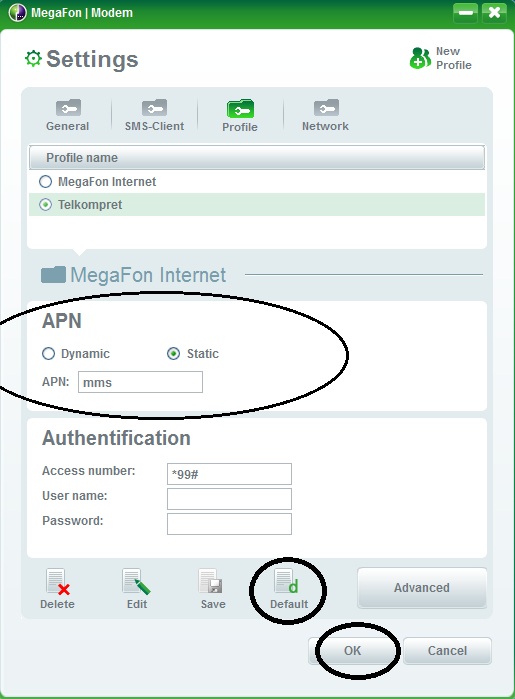Select the MegaFon Internet profile radio button

point(45,181)
